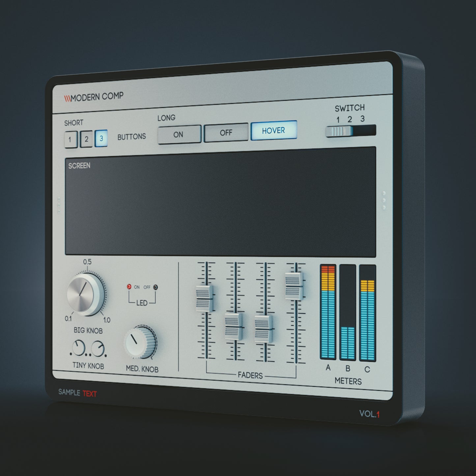Click the red stripes Modern Comp logo
Viewport: 476px width, 476px height.
[x=68, y=98]
